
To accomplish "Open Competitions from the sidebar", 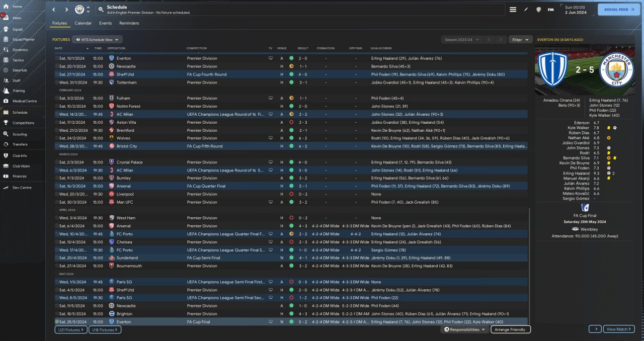I will 23,123.
